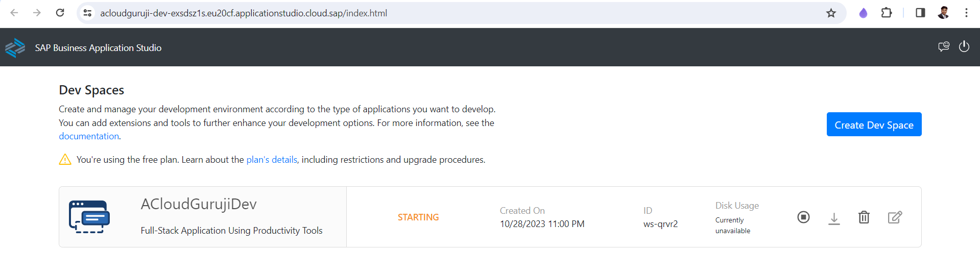The width and height of the screenshot is (980, 275).
Task: Stop the ACloudGurujiDev dev space
Action: [x=803, y=217]
